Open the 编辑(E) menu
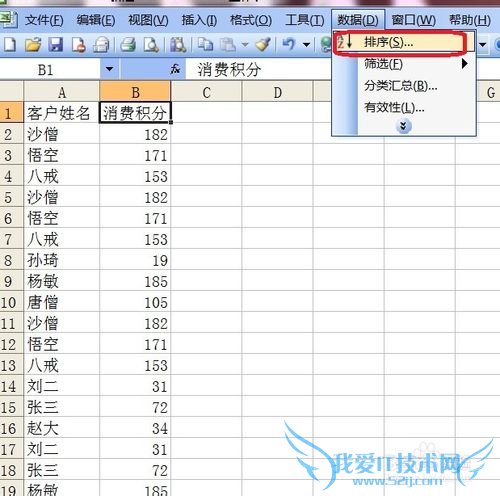This screenshot has height=496, width=500. (x=96, y=21)
